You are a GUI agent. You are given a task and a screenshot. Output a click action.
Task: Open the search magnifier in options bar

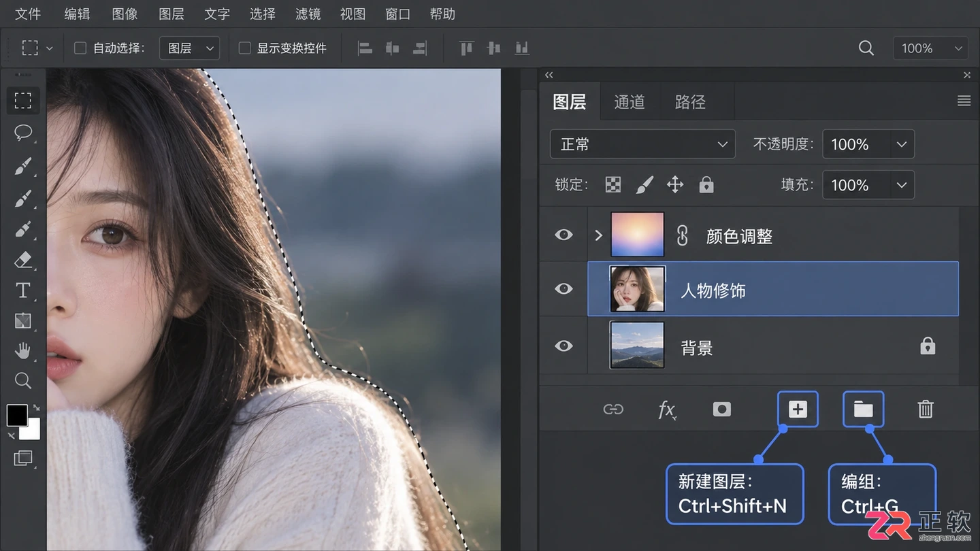click(x=866, y=48)
